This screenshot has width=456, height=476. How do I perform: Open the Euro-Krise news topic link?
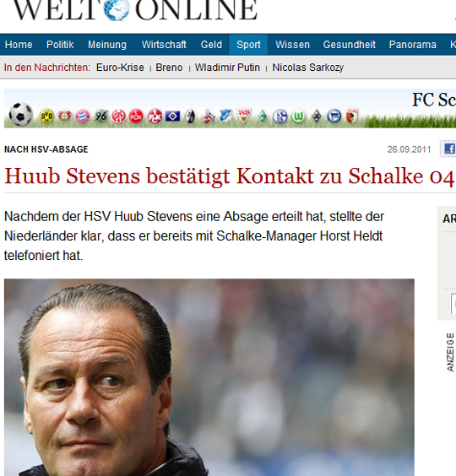point(120,68)
